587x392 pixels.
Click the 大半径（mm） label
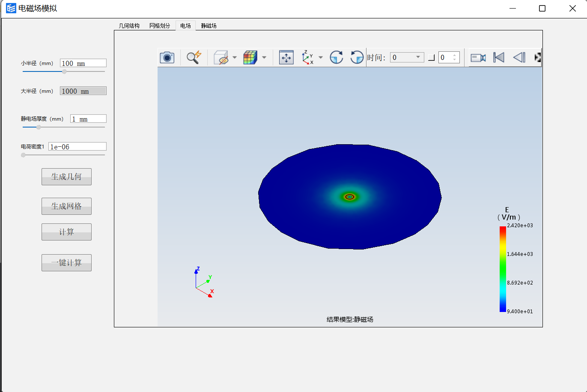point(37,91)
